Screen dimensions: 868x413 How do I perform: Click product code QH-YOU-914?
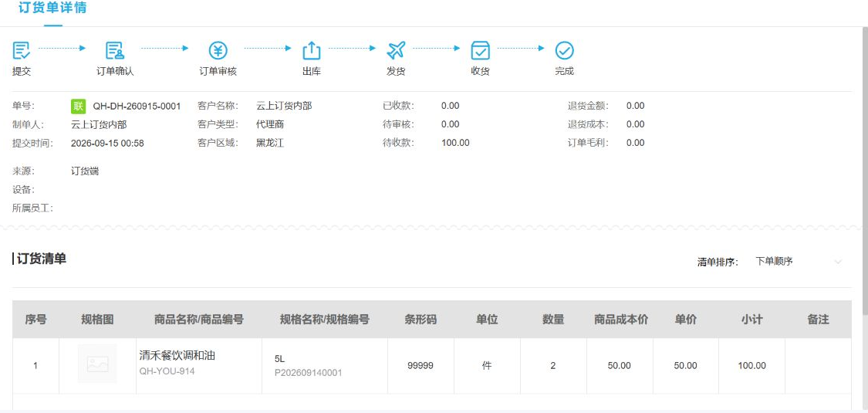pos(167,371)
